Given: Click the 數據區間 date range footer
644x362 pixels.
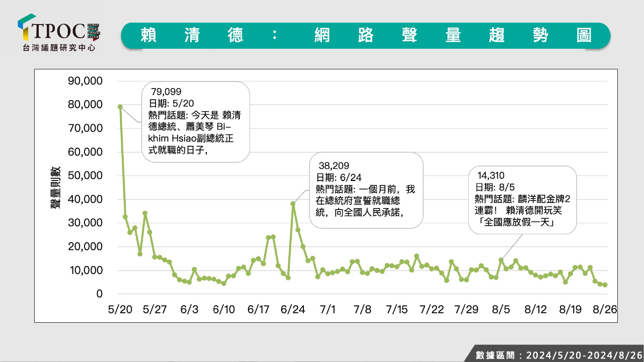Looking at the screenshot, I should tap(559, 355).
